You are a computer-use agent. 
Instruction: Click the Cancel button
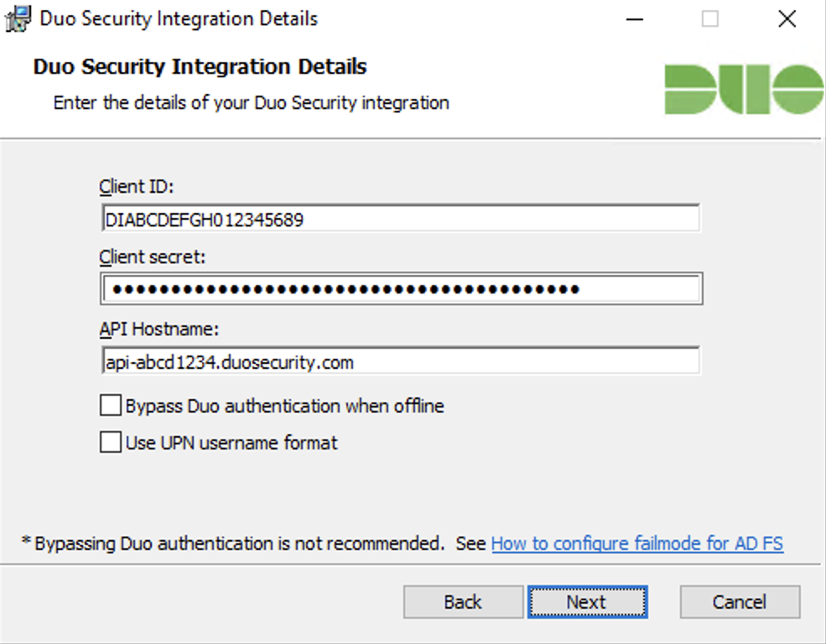pyautogui.click(x=739, y=601)
